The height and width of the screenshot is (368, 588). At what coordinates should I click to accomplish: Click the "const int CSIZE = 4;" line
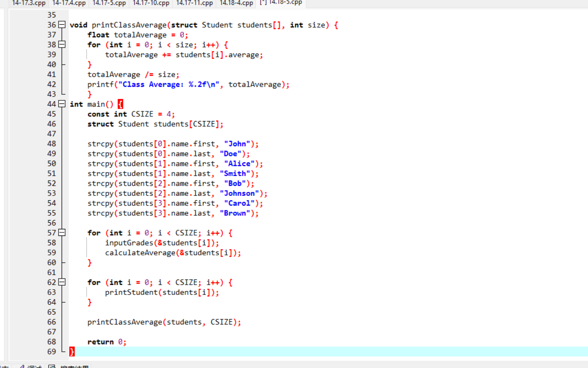click(131, 114)
